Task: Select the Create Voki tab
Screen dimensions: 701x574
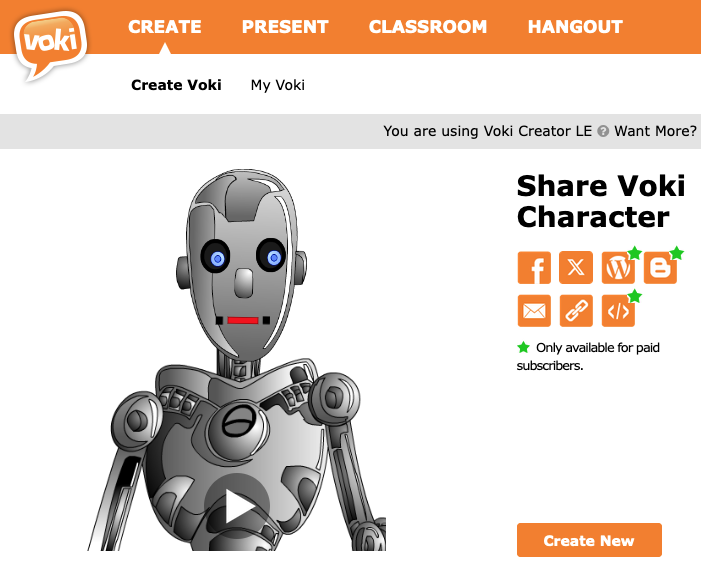Action: pos(176,85)
